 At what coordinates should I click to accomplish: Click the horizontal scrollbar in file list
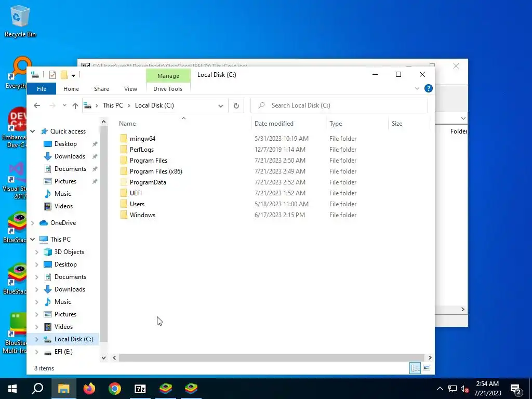click(271, 357)
